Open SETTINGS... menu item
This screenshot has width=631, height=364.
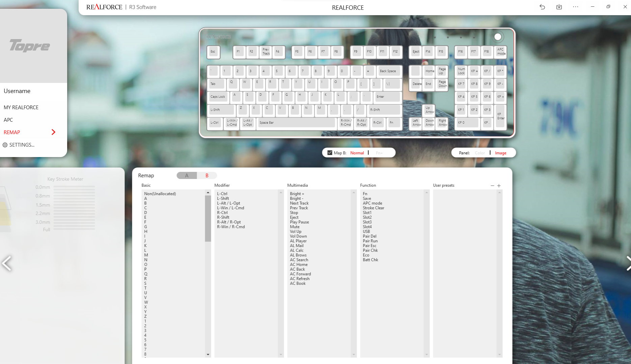[x=22, y=145]
